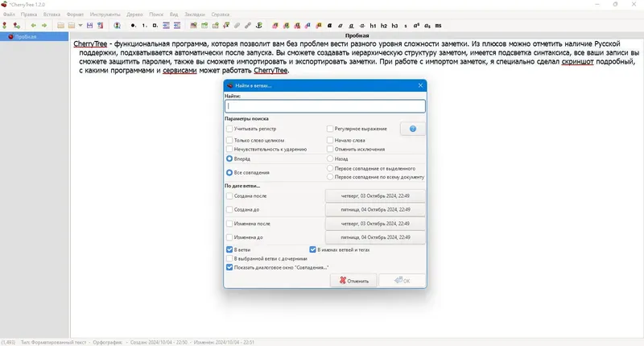
Task: Open the Файл menu
Action: pos(9,14)
